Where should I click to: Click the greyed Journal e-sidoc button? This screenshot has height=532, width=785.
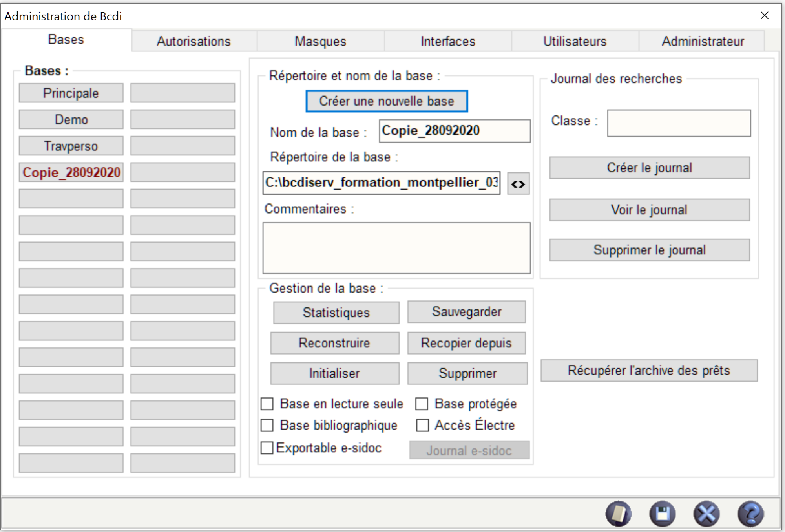tap(469, 450)
